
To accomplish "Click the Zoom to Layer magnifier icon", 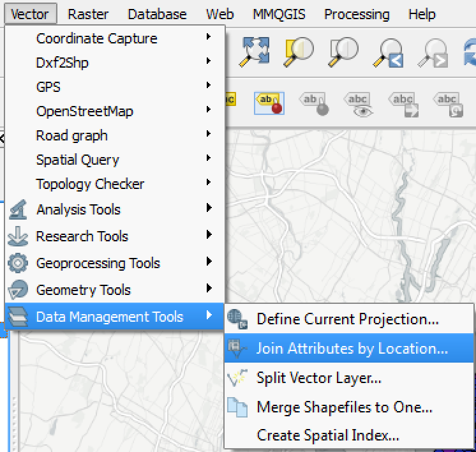I will [x=343, y=52].
